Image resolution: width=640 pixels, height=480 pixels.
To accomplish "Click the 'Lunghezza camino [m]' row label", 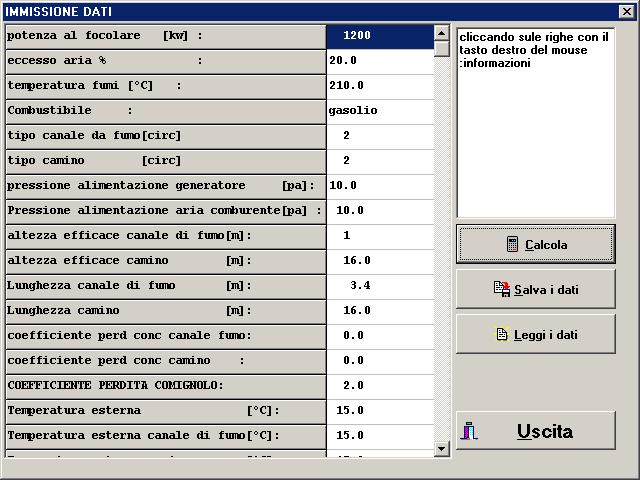I will 166,312.
